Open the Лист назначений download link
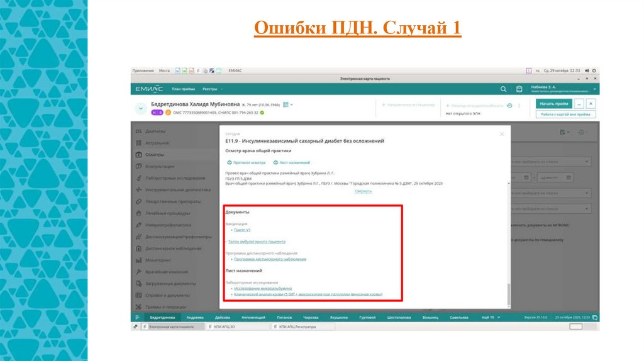 tap(292, 163)
